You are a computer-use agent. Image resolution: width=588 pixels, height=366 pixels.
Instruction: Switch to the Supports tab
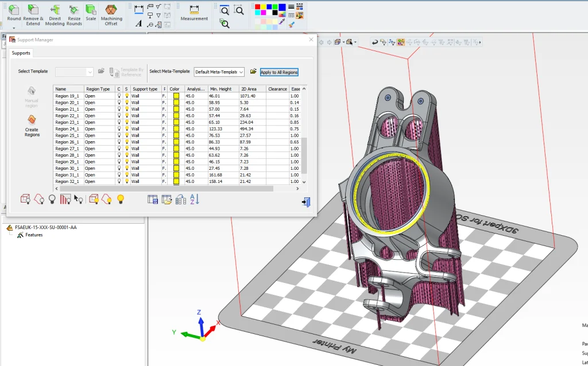[x=21, y=53]
